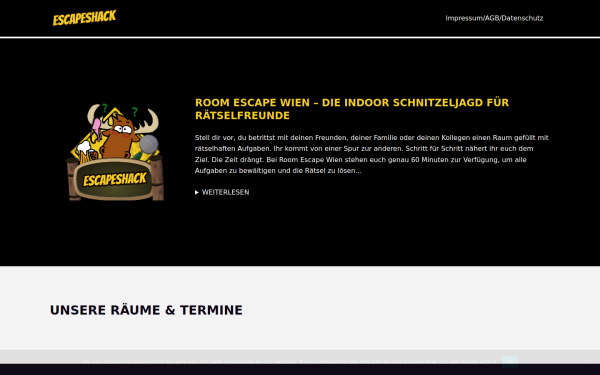Click the EscapeShack logo in the header
The width and height of the screenshot is (600, 375).
(84, 18)
